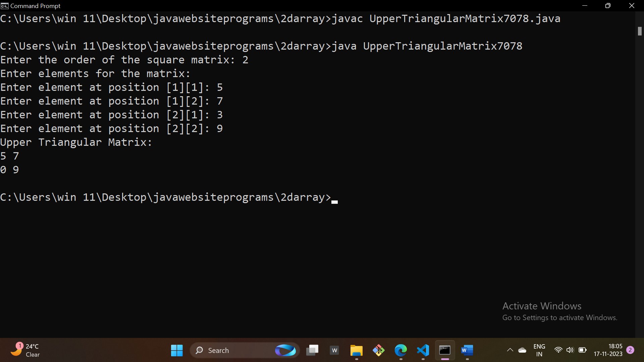The image size is (644, 362).
Task: Expand the hidden system tray icons
Action: pyautogui.click(x=510, y=350)
